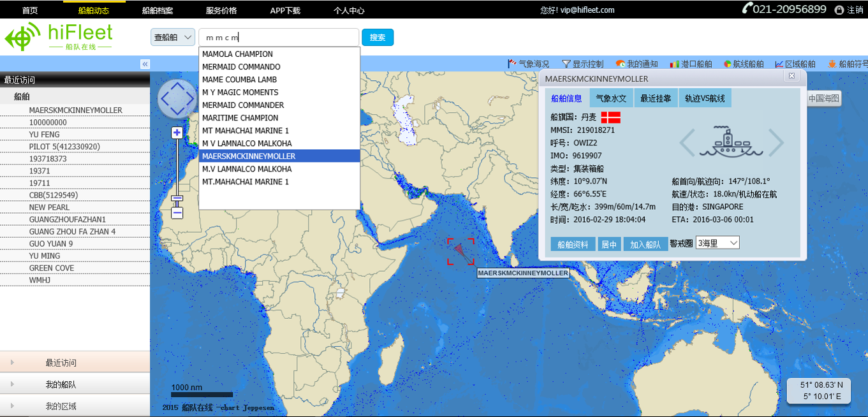The width and height of the screenshot is (868, 417).
Task: Open the 警戒圈 3海里 dropdown
Action: pyautogui.click(x=718, y=243)
